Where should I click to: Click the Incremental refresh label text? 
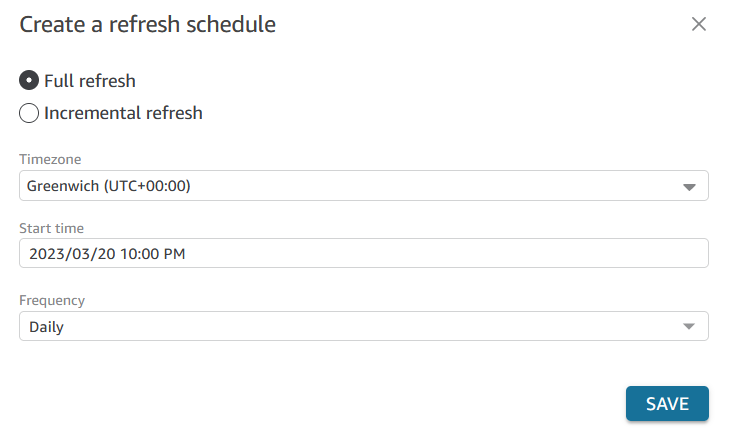(123, 113)
